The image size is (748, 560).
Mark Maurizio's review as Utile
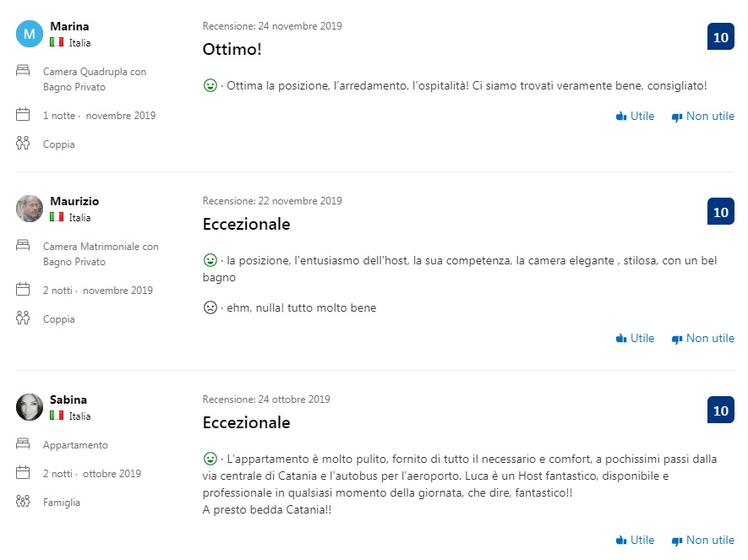[636, 338]
